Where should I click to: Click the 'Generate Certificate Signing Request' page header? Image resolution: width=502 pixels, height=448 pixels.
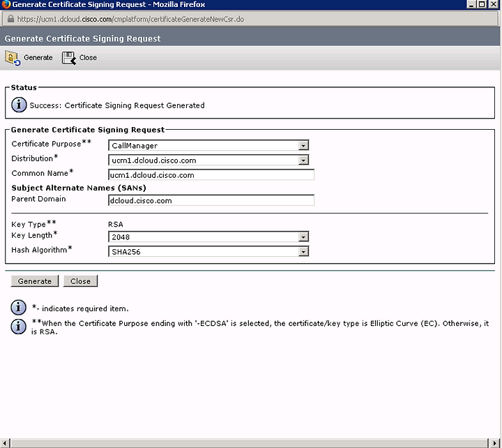coord(82,38)
